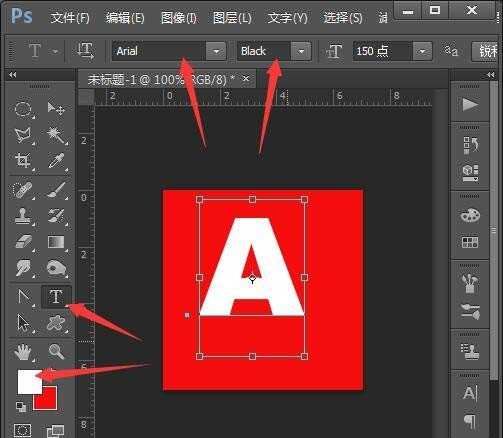Select the Hand tool
Screen dimensions: 503x438
click(x=23, y=352)
